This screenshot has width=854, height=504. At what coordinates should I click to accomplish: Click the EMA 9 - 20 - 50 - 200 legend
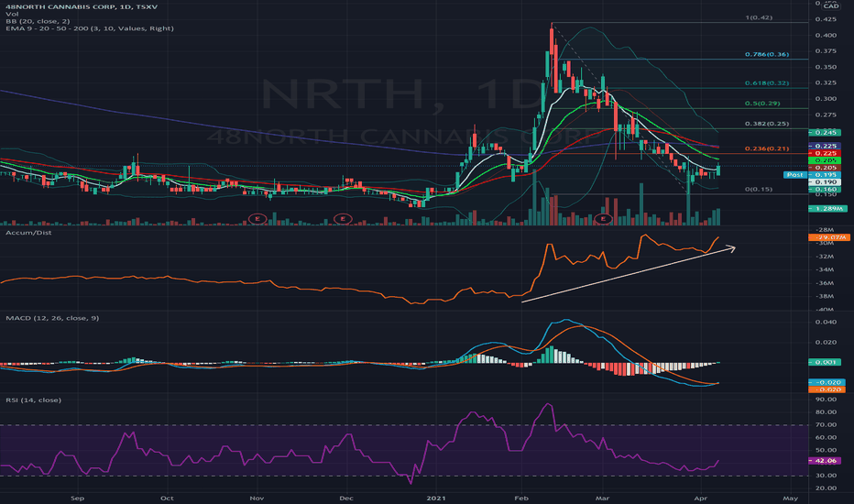tap(90, 28)
